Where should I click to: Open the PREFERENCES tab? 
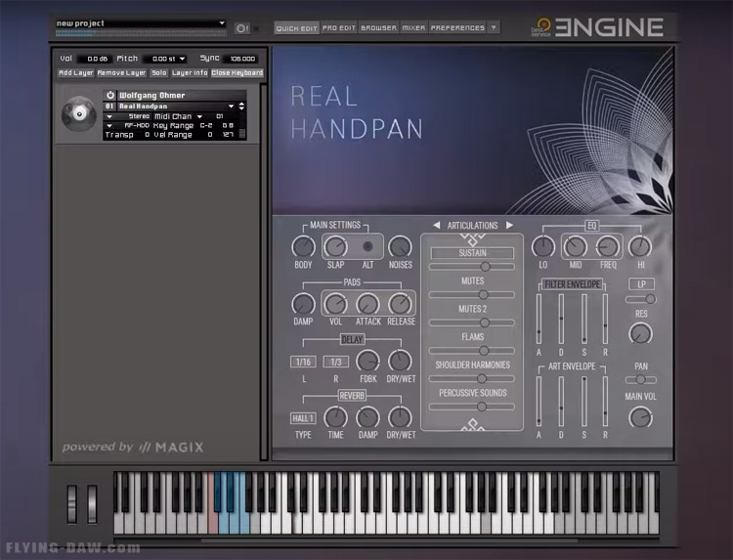coord(457,28)
